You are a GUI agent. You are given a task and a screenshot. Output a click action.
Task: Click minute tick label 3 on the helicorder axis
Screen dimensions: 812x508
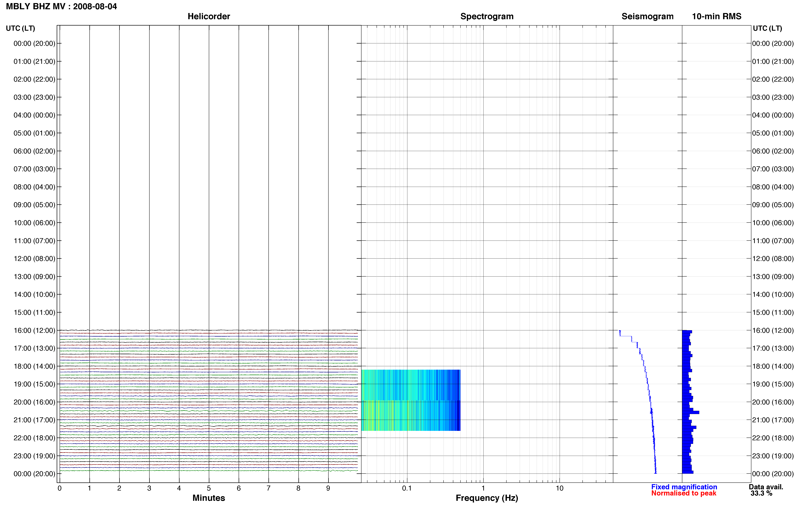[x=149, y=488]
